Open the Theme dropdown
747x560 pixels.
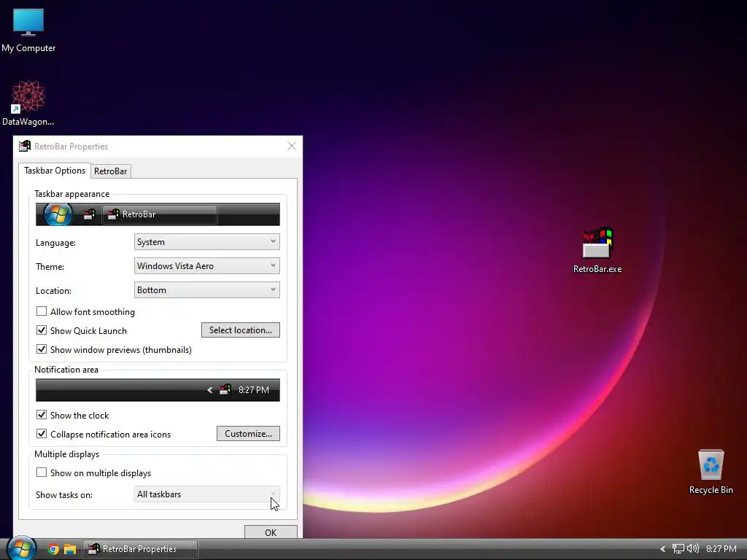tap(206, 265)
